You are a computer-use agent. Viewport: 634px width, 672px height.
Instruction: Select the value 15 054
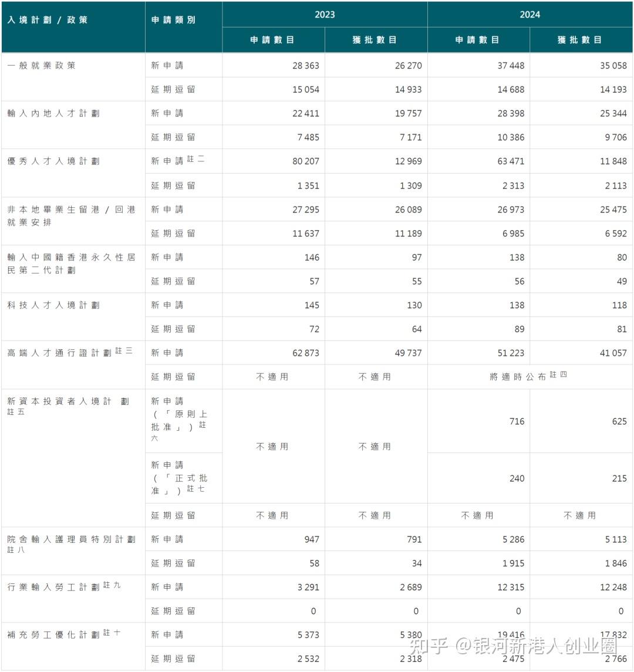click(306, 90)
